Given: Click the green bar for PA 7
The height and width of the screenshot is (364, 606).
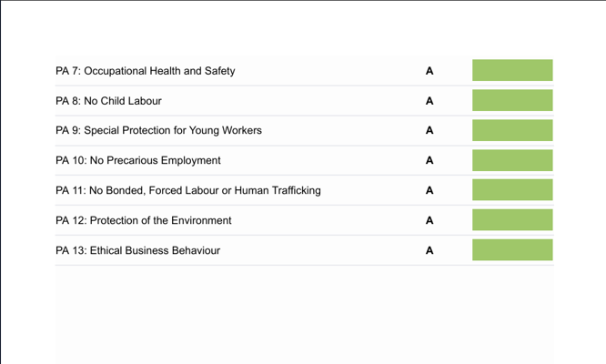Looking at the screenshot, I should click(512, 71).
